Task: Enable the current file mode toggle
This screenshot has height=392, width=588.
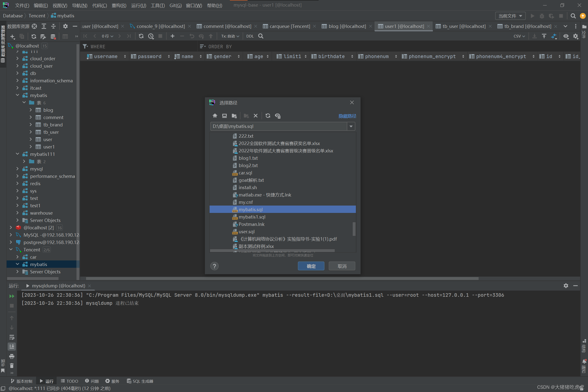Action: point(509,16)
